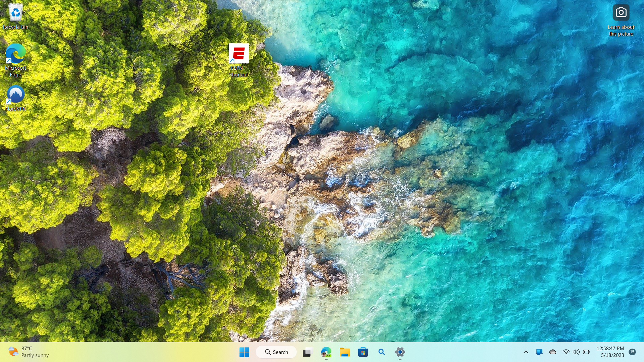Open Task View from the taskbar

point(308,352)
